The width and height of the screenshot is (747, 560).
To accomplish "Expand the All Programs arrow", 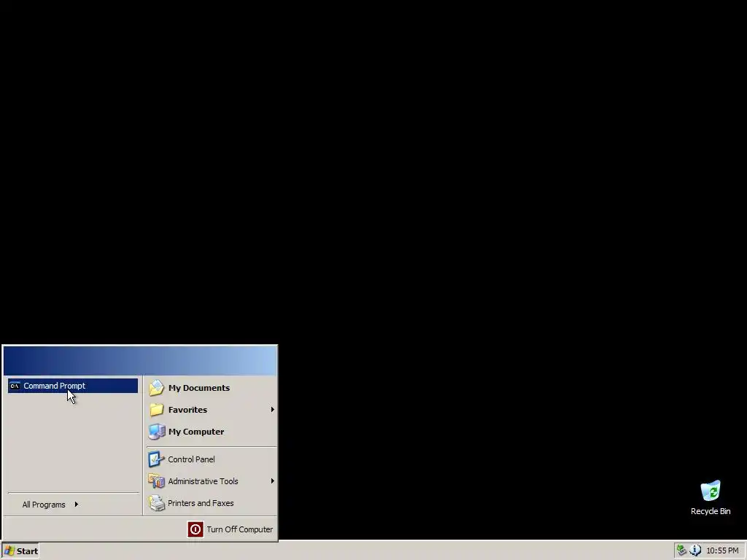I will [x=76, y=505].
